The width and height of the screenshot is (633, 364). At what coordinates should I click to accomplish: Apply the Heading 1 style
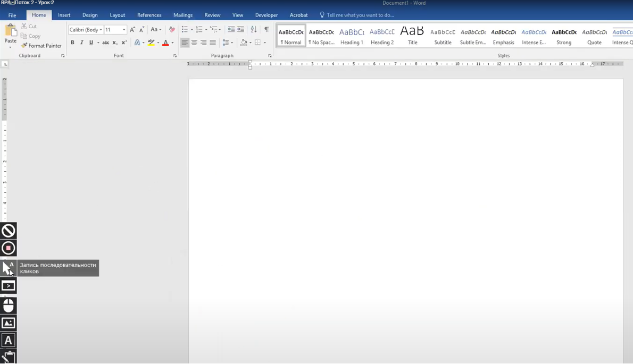tap(352, 36)
